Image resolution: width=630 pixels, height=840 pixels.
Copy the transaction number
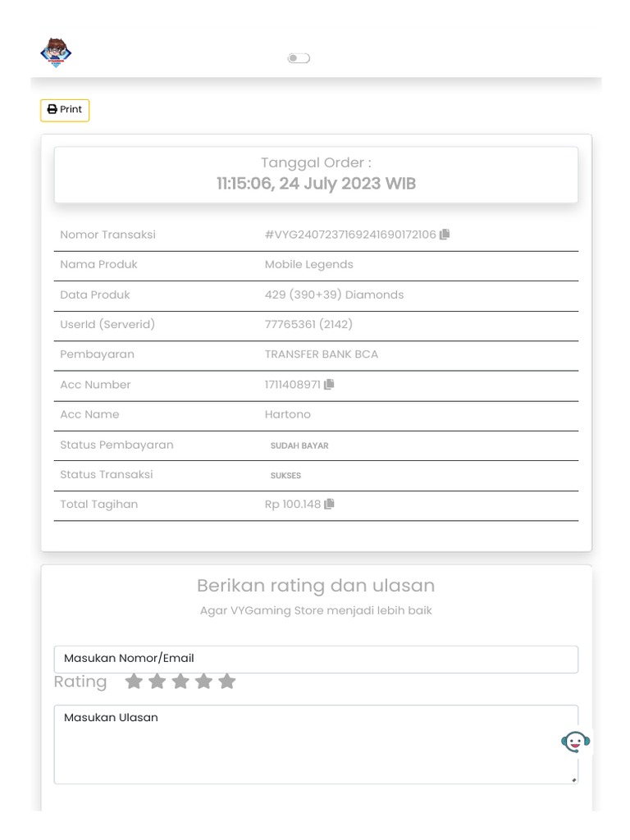point(445,235)
